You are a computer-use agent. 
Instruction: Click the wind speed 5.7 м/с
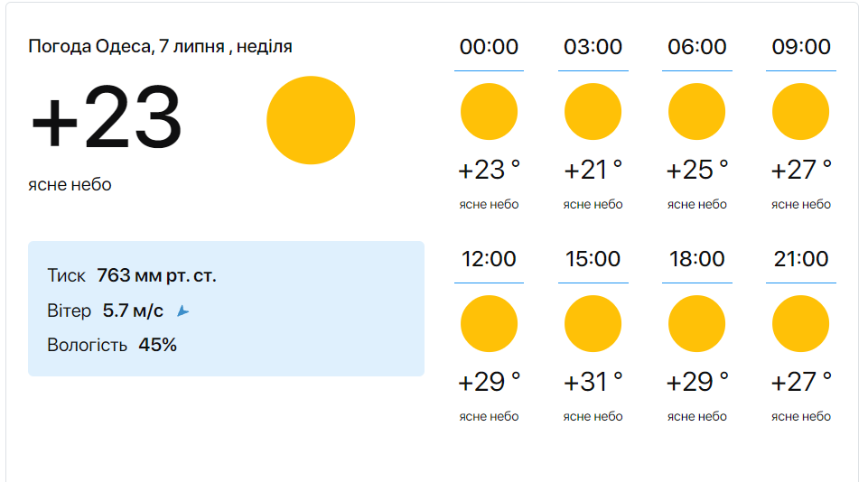pos(133,311)
